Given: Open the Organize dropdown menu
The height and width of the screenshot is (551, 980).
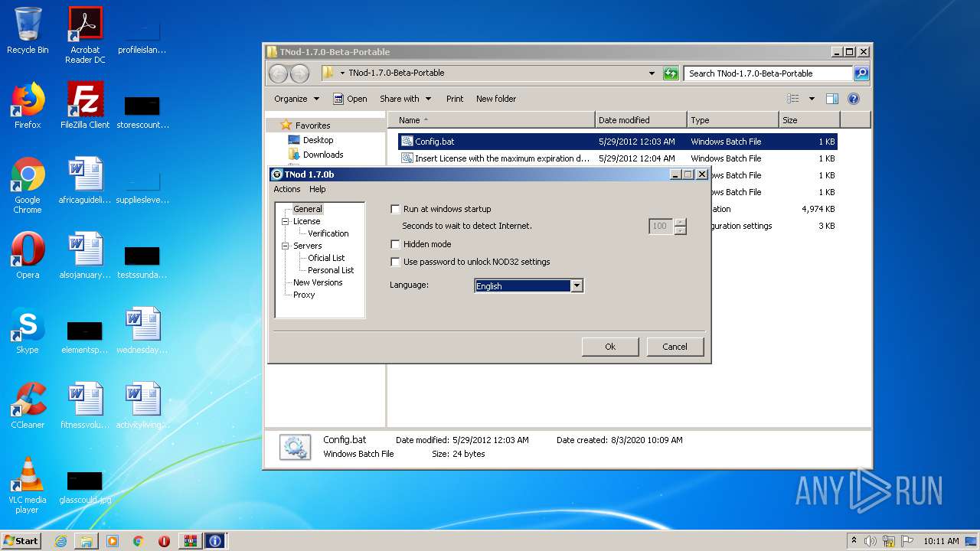Looking at the screenshot, I should click(x=296, y=99).
